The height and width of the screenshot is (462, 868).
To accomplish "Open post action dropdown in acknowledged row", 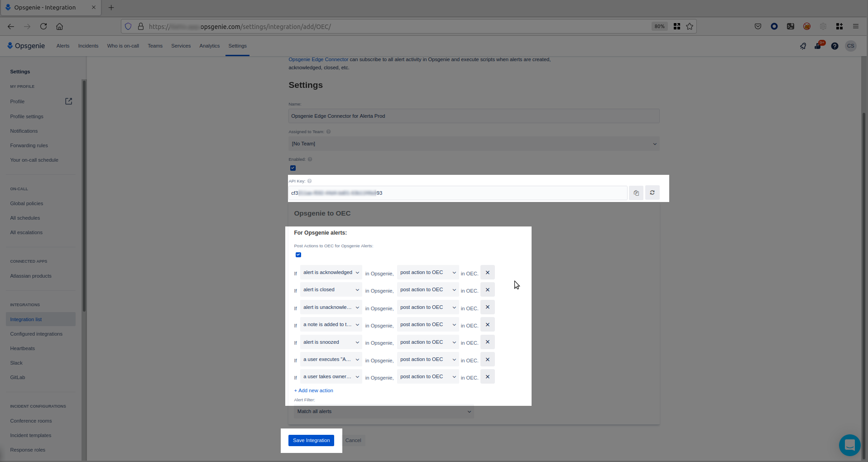I will pos(428,273).
